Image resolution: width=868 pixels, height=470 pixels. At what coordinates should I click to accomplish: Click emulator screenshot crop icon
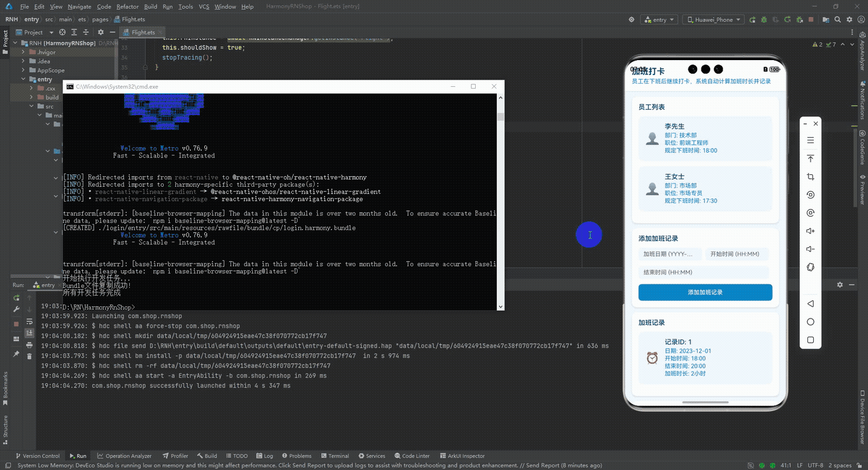pyautogui.click(x=811, y=177)
